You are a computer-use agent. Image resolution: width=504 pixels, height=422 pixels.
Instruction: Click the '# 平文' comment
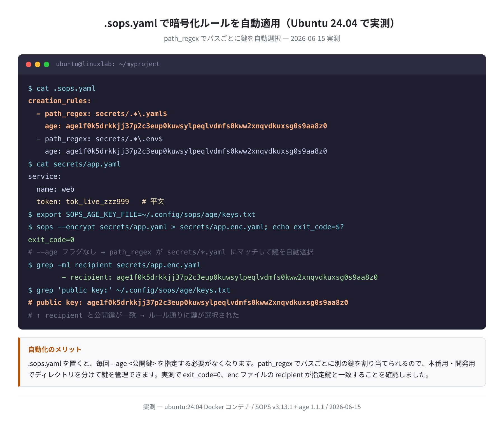(x=153, y=202)
